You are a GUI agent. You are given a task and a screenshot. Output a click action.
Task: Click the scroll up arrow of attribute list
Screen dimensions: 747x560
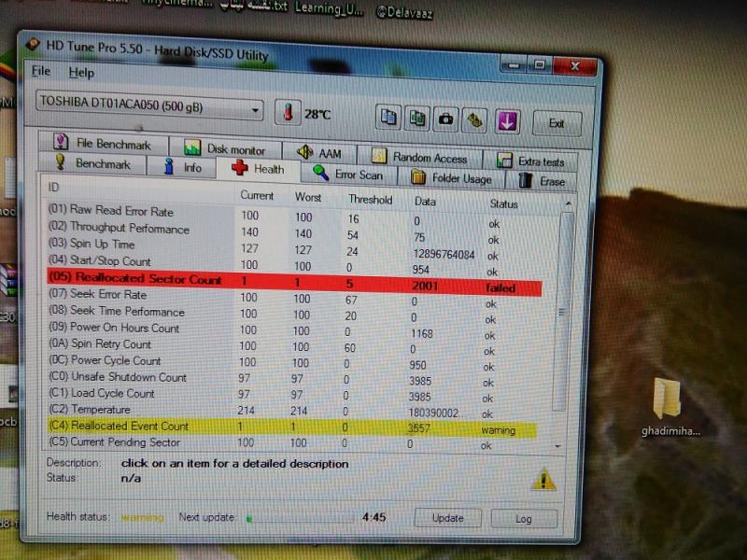[x=568, y=203]
